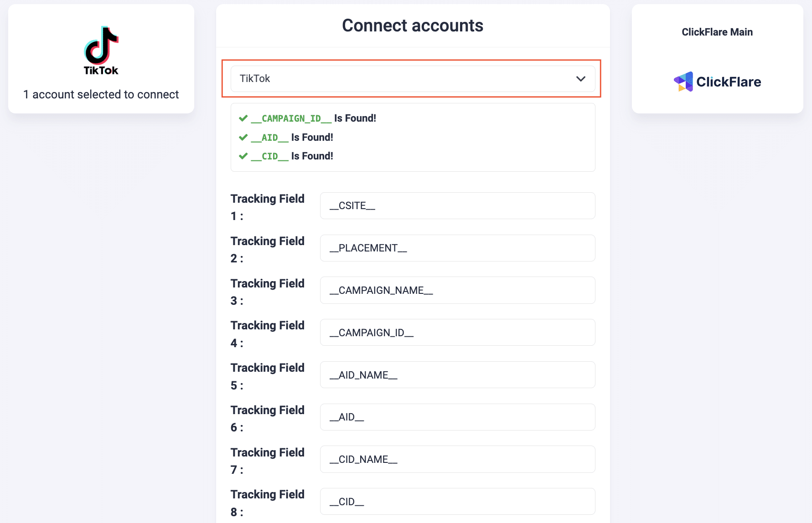Select the __CID_NAME__ input field
The image size is (812, 523).
coord(457,459)
